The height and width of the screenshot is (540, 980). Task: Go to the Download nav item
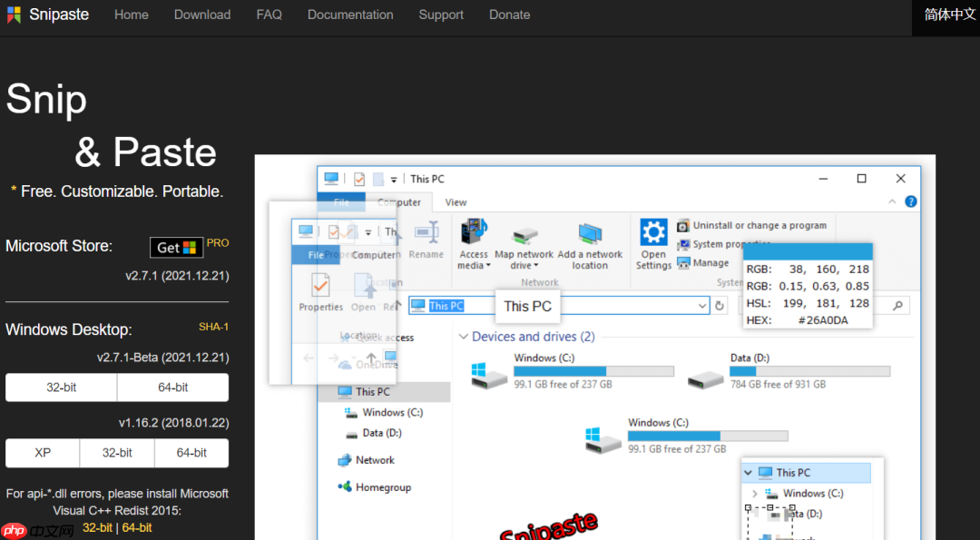201,15
